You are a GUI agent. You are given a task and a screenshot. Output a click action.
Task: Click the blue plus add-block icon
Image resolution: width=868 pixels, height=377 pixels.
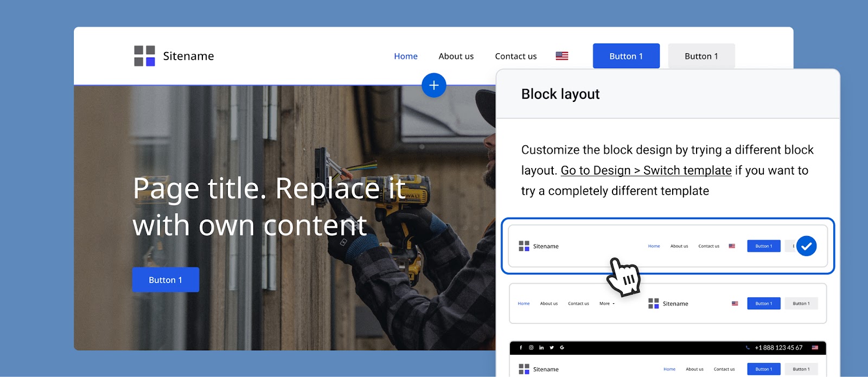pos(434,85)
